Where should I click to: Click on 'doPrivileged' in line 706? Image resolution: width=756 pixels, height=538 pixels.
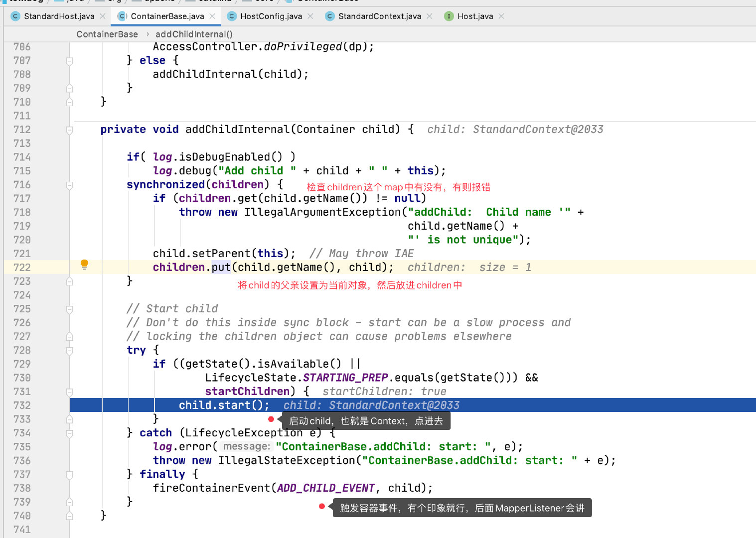[303, 47]
